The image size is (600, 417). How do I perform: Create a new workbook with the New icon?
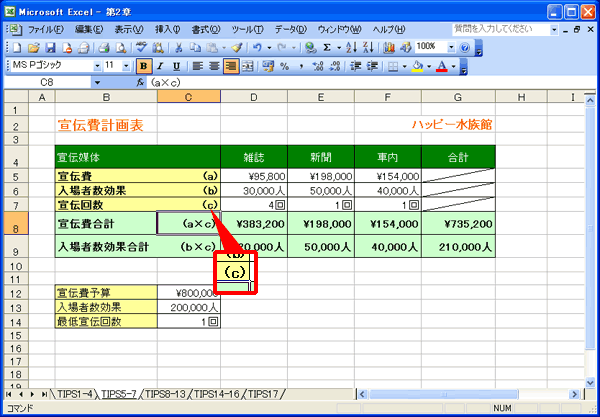point(17,47)
